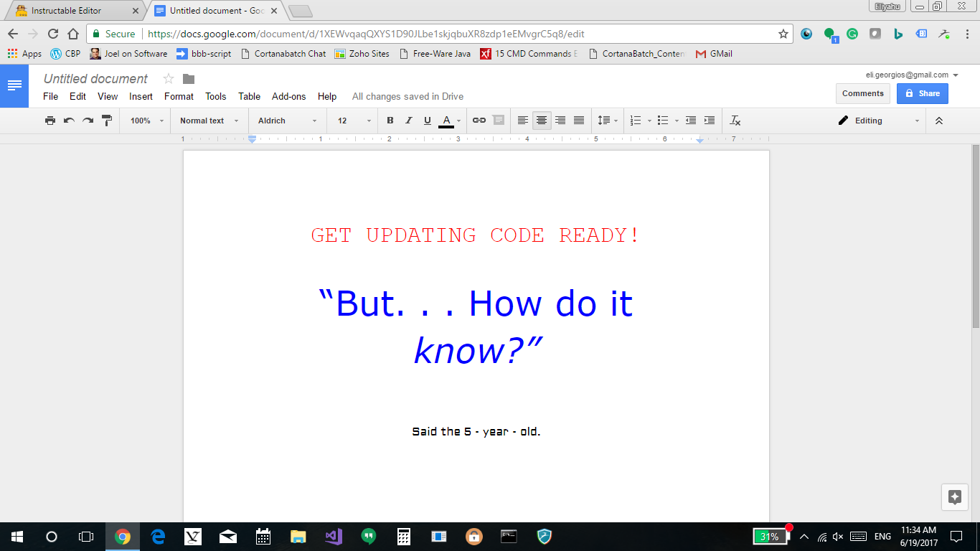Open the Cortanabatch Chat bookmark

(x=283, y=54)
